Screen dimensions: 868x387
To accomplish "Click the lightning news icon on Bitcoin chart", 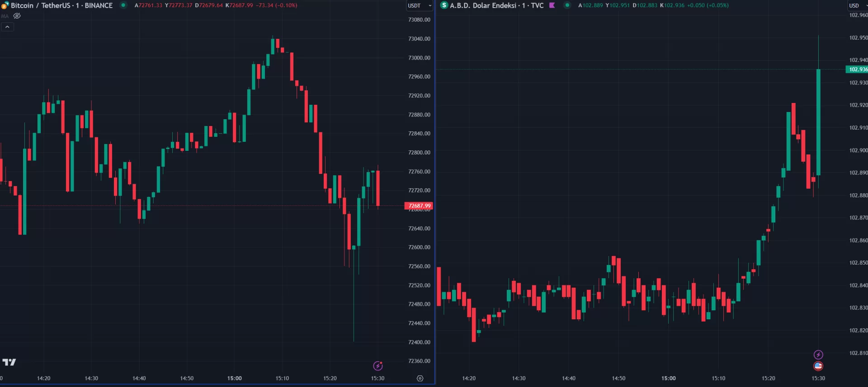I will pyautogui.click(x=378, y=366).
